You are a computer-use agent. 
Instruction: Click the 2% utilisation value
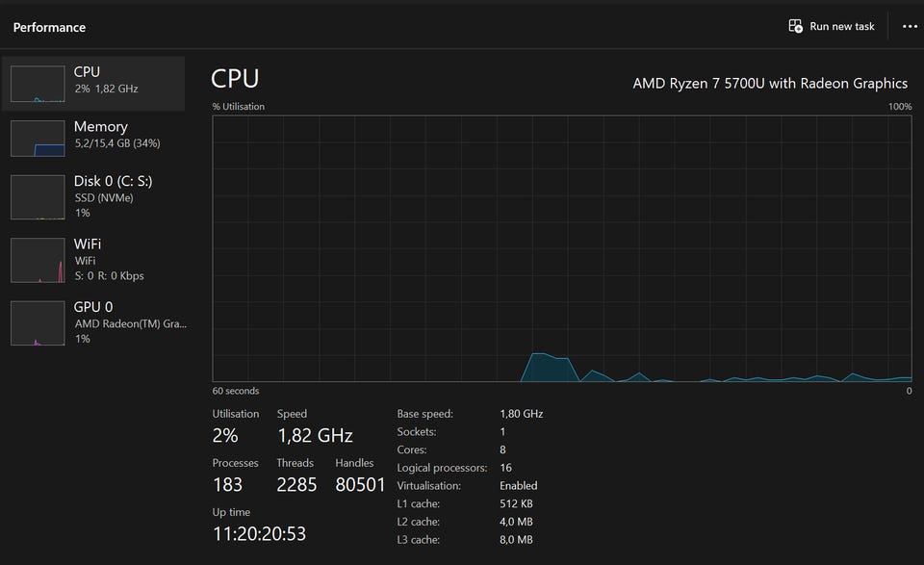tap(225, 435)
